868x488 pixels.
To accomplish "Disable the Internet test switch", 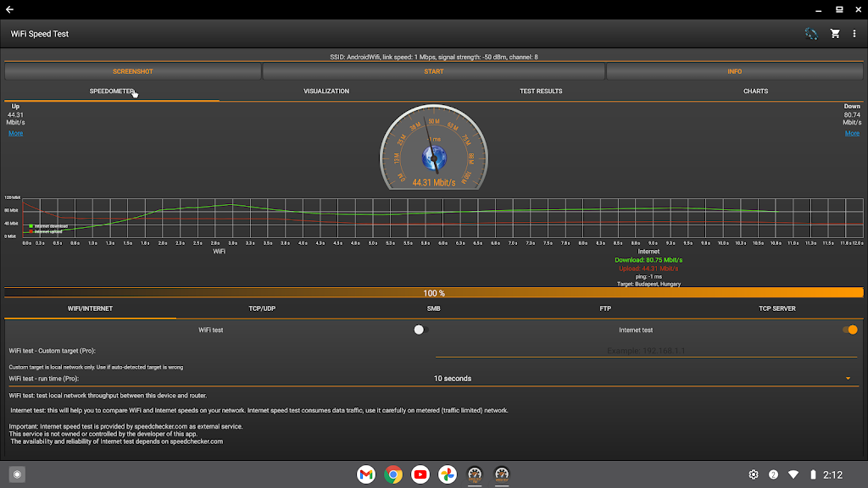I will 849,330.
